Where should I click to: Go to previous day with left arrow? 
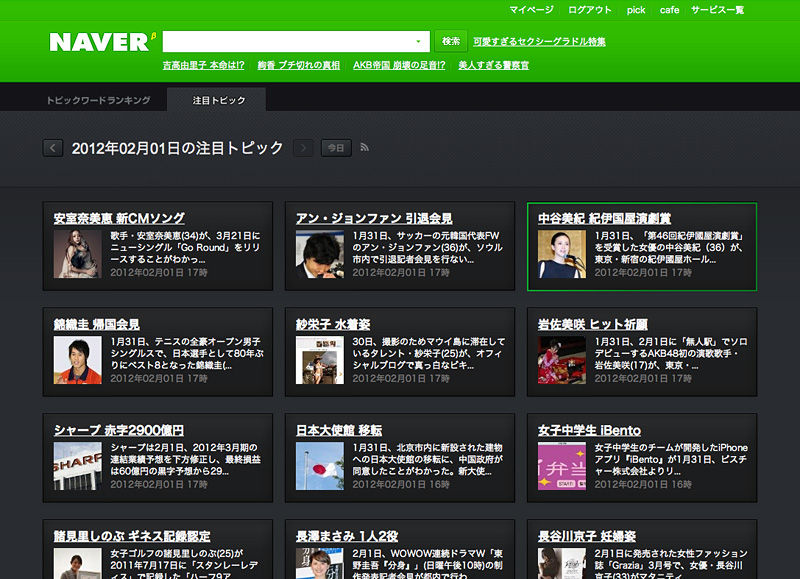pos(53,148)
